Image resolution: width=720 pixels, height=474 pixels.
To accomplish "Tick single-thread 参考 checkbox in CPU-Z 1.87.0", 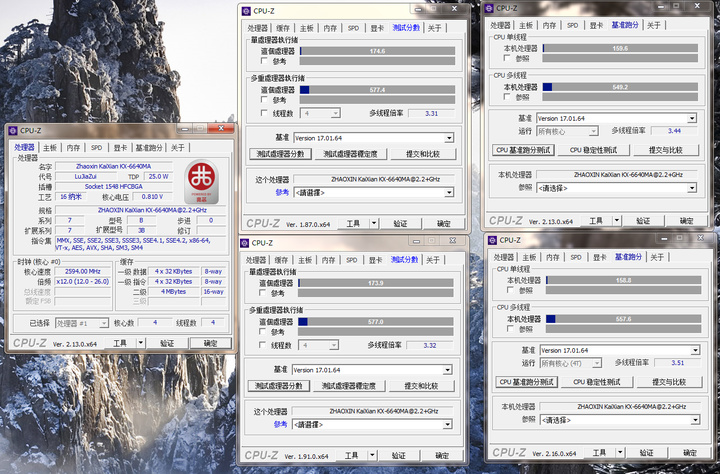I will coord(264,61).
